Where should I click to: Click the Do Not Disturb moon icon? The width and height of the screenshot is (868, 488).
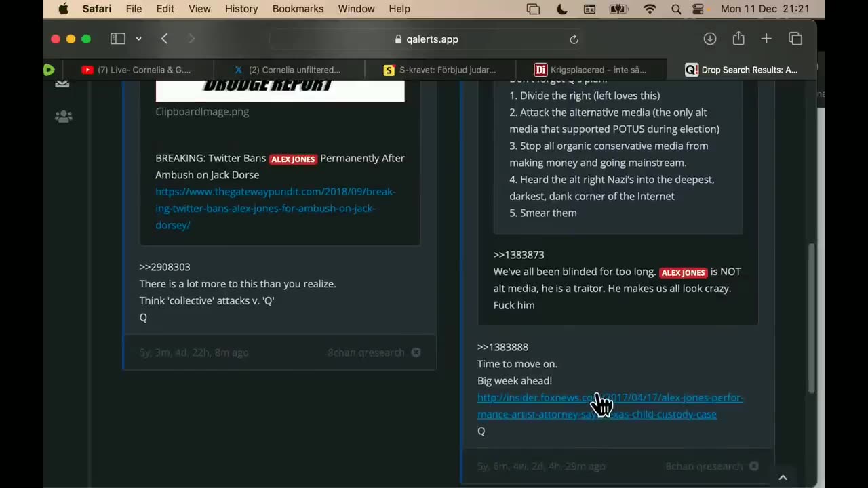(x=562, y=9)
